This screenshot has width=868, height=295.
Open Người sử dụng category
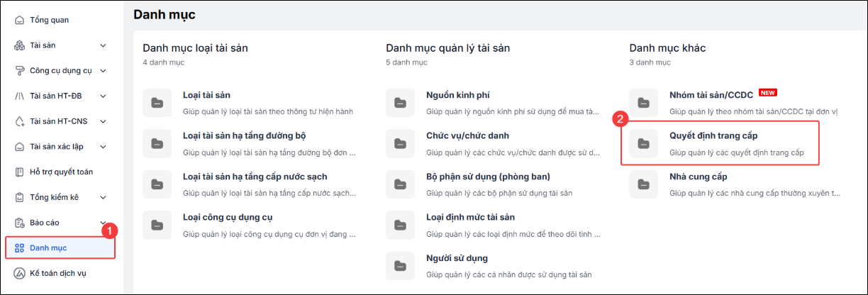(457, 257)
